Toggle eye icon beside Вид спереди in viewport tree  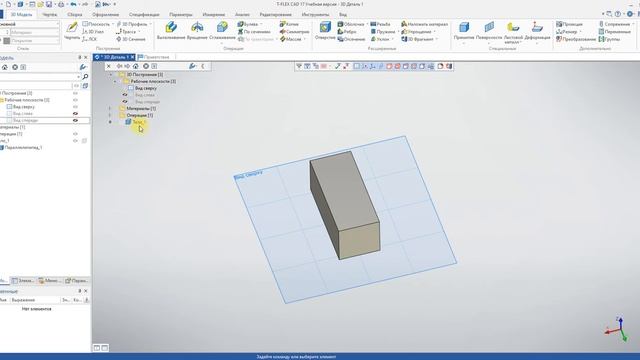coord(125,102)
